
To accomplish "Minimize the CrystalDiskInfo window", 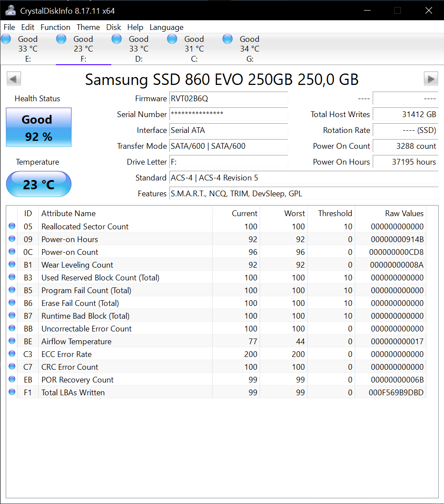I will point(367,10).
